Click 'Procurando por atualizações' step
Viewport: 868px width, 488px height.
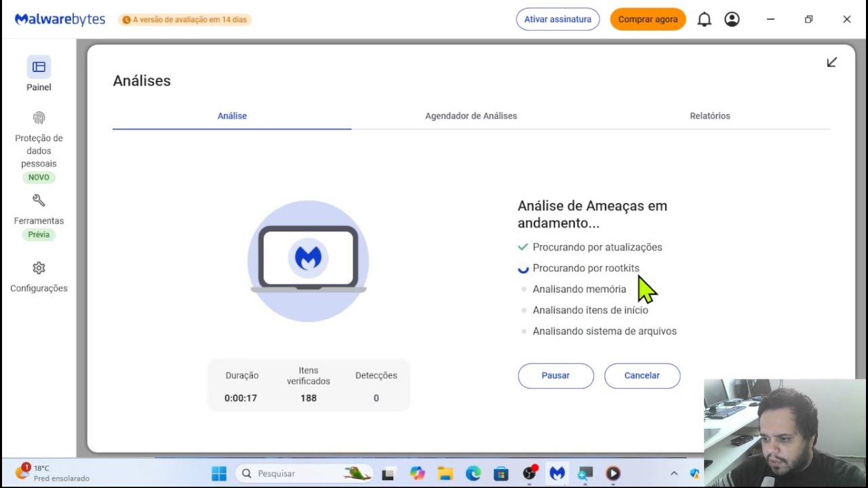(x=597, y=247)
